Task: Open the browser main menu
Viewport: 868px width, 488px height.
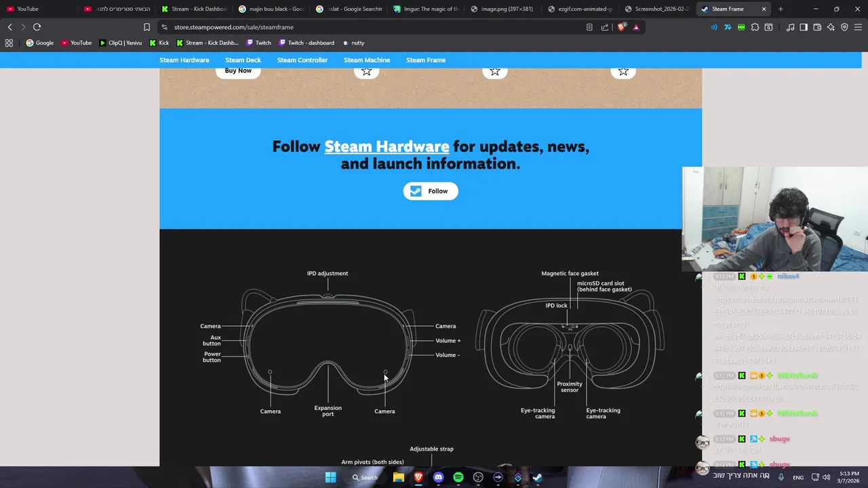Action: [x=859, y=27]
